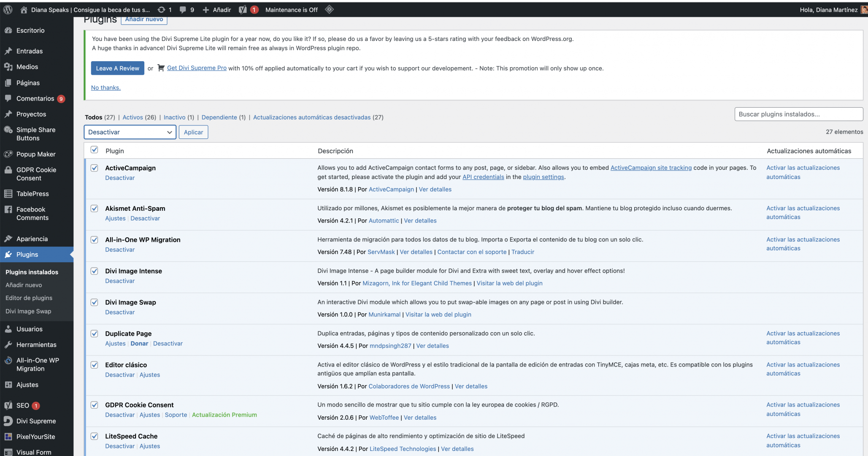This screenshot has width=868, height=456.
Task: Open ActiveCampaign site tracking link
Action: click(651, 168)
